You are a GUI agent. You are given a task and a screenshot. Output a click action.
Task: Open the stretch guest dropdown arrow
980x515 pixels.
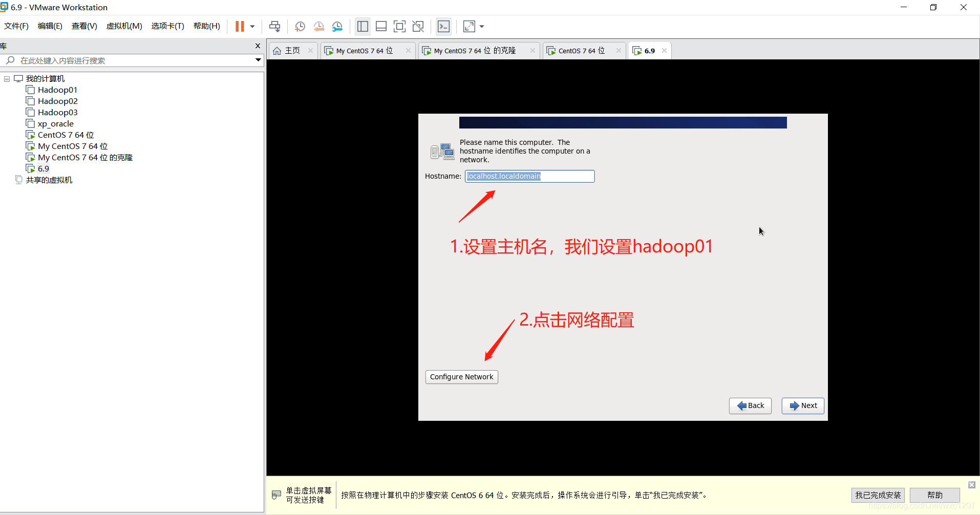[x=482, y=27]
